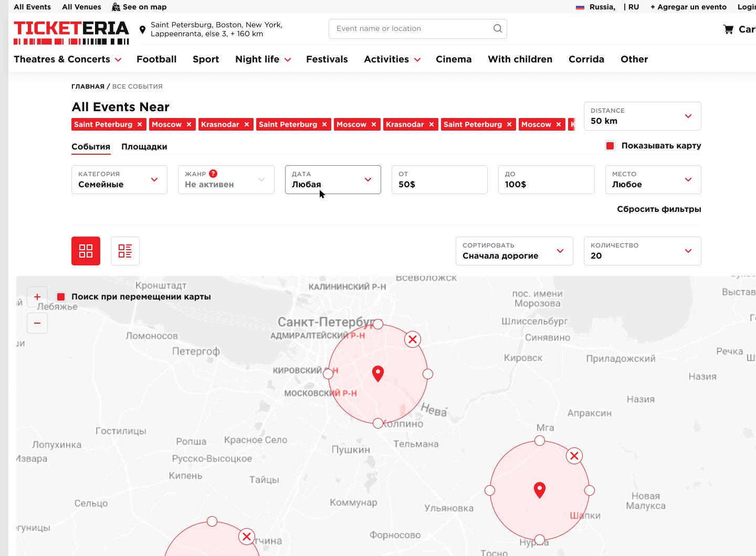Click the All Venues link

81,7
